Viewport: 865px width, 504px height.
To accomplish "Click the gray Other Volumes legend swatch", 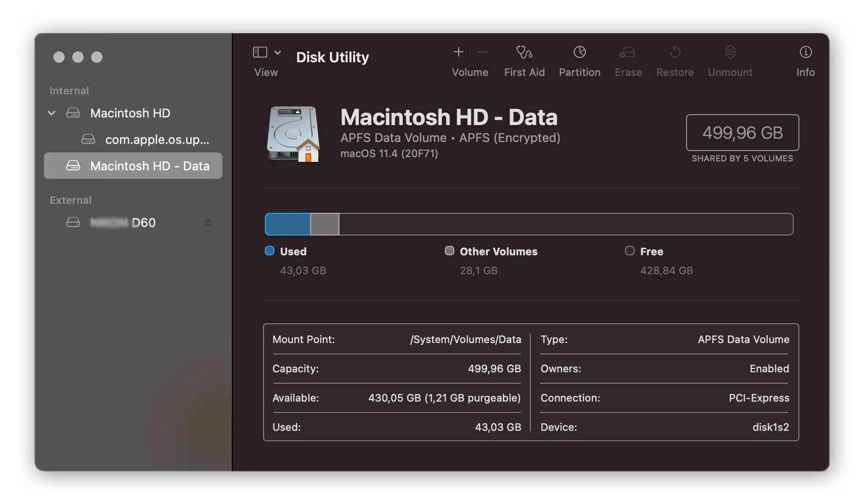I will click(x=449, y=251).
